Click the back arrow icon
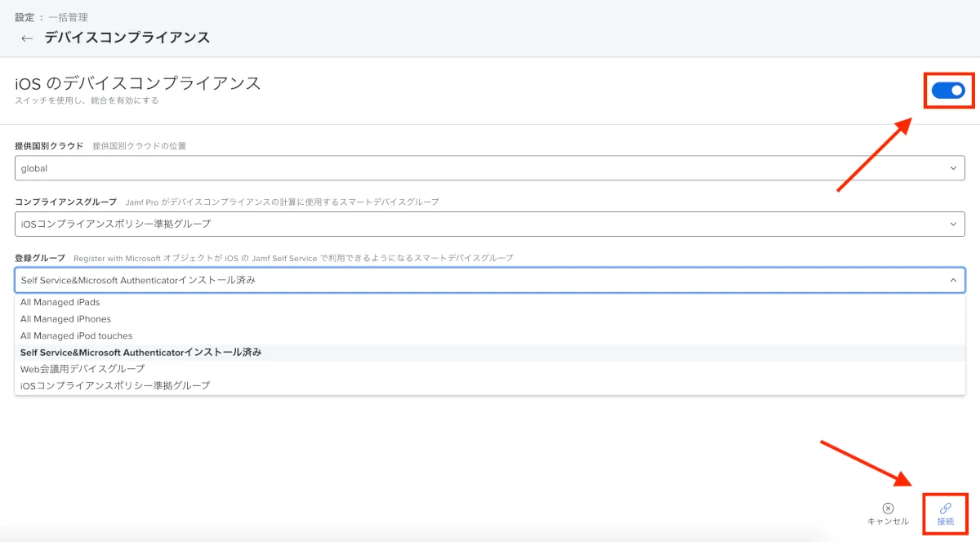Image resolution: width=980 pixels, height=542 pixels. pos(27,38)
